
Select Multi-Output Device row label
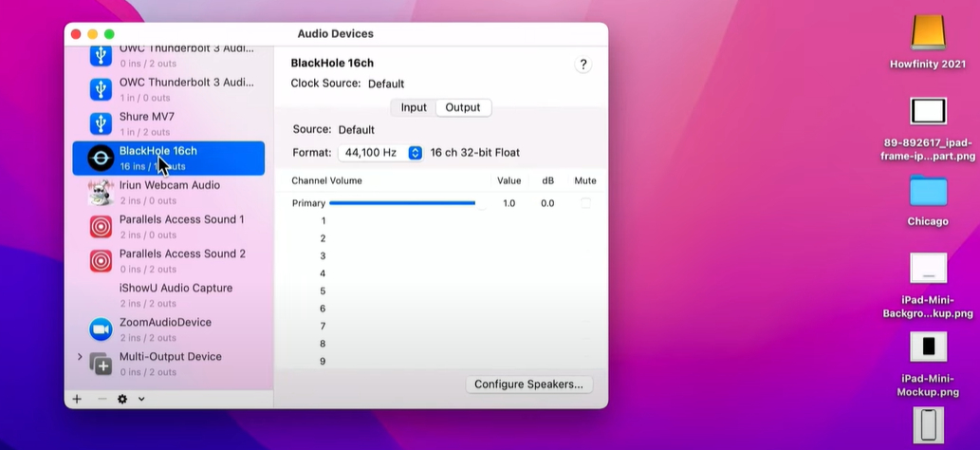point(170,357)
